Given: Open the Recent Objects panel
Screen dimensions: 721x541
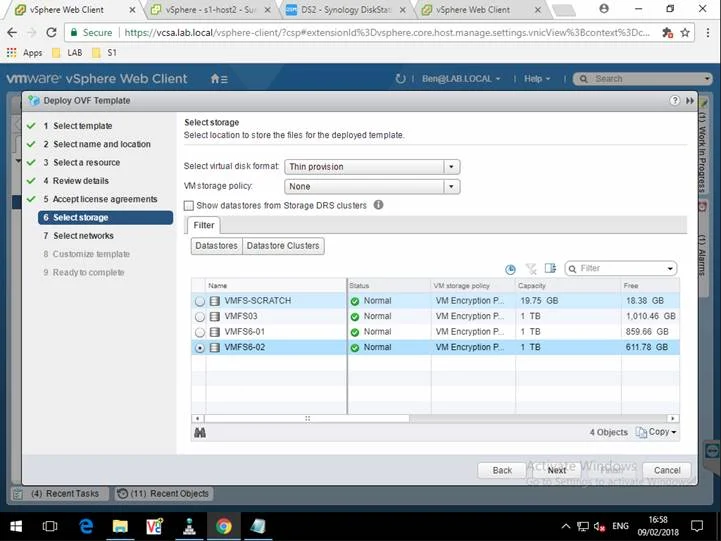Looking at the screenshot, I should [x=164, y=494].
